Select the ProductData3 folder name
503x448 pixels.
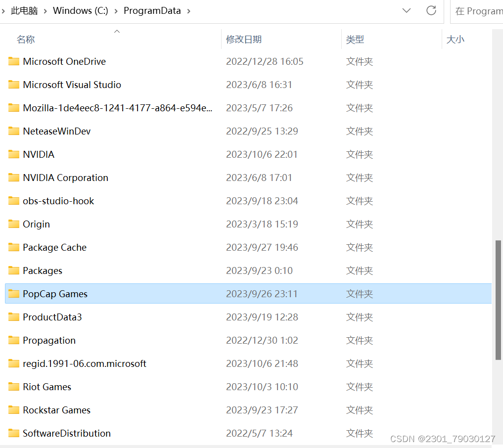(52, 317)
